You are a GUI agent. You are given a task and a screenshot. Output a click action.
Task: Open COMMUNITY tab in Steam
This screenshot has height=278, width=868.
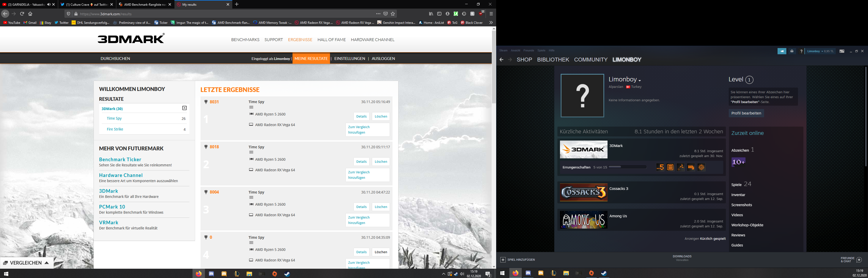click(591, 60)
